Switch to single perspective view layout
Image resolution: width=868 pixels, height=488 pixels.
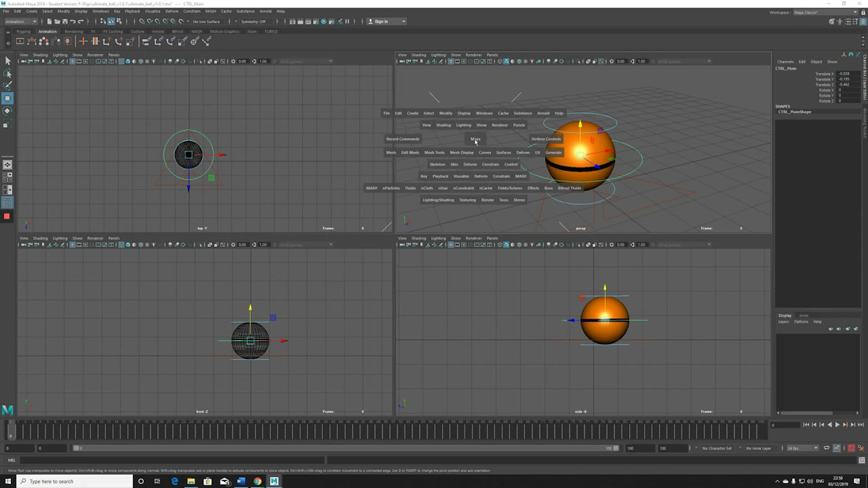click(x=7, y=165)
